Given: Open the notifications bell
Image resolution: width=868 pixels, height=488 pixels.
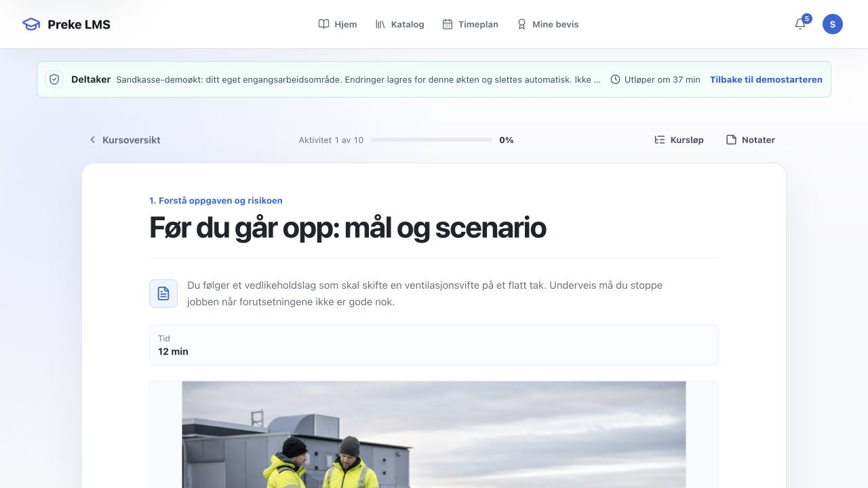Looking at the screenshot, I should [x=800, y=24].
